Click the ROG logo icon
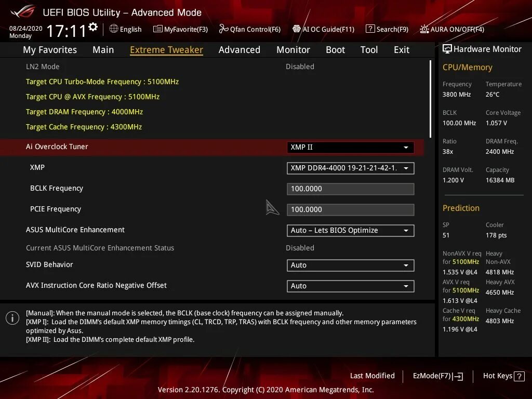The height and width of the screenshot is (399, 532). coord(23,12)
